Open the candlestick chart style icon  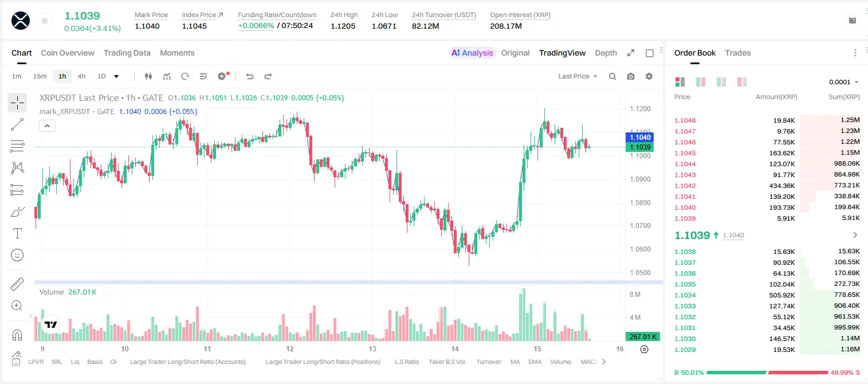coord(148,76)
